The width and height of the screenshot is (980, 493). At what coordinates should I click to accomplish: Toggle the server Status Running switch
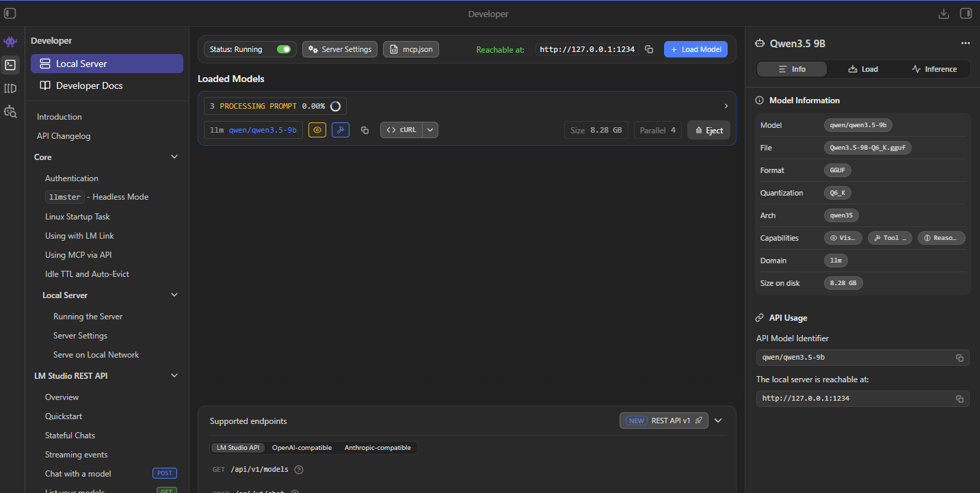(283, 49)
